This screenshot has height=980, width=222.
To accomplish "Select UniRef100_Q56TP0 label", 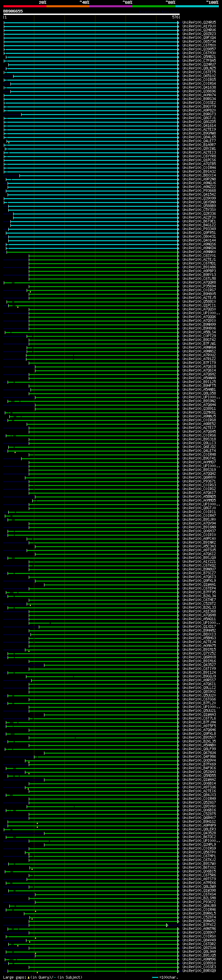I will pyautogui.click(x=199, y=852).
